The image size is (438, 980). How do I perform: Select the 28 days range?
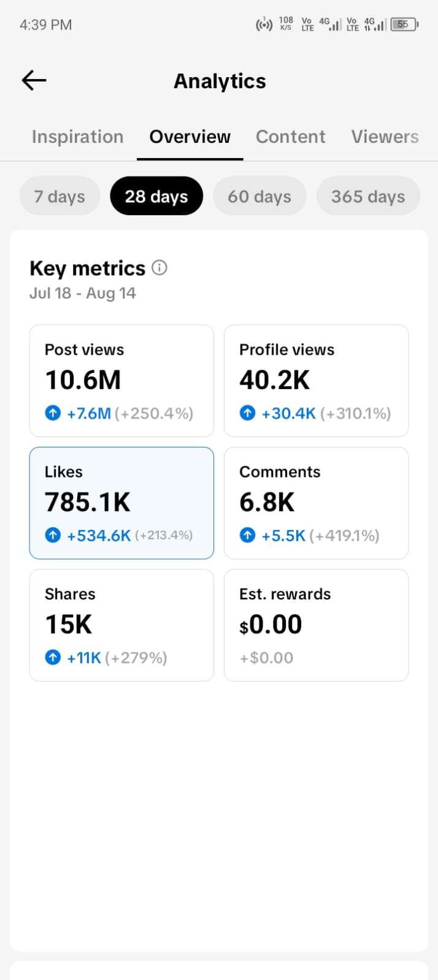point(156,196)
